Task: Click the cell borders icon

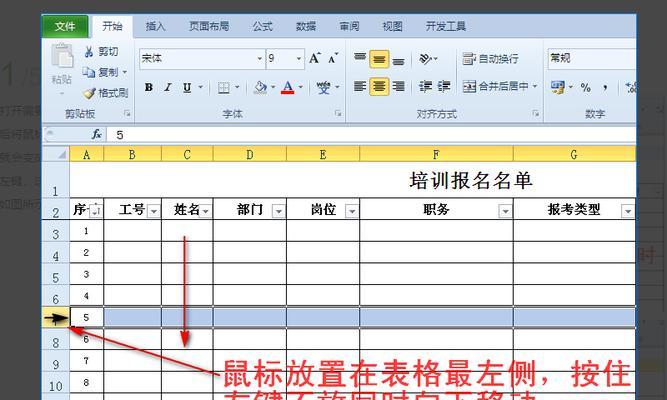Action: 224,88
